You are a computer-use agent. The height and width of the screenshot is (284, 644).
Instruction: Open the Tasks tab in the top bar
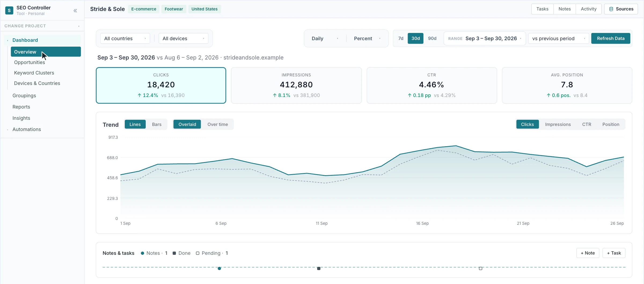[x=542, y=9]
